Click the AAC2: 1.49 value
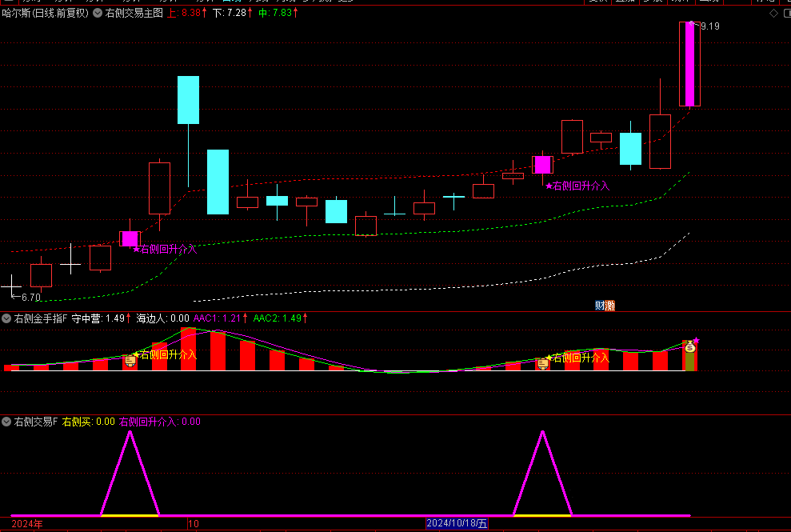The image size is (791, 532). pyautogui.click(x=280, y=318)
